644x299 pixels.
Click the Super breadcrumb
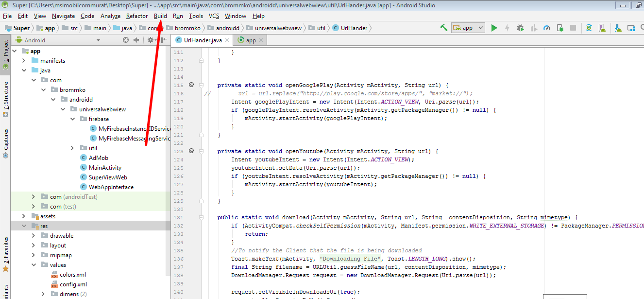[17, 28]
